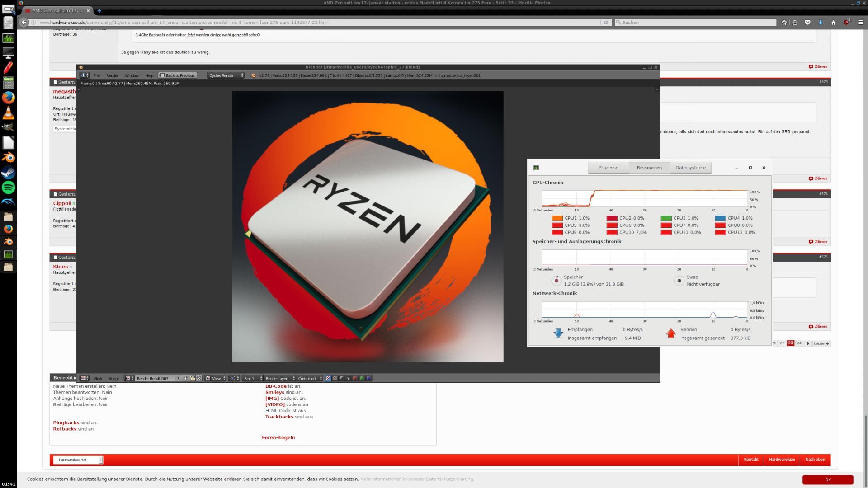Open Firefox downloads arrow icon

[x=820, y=22]
